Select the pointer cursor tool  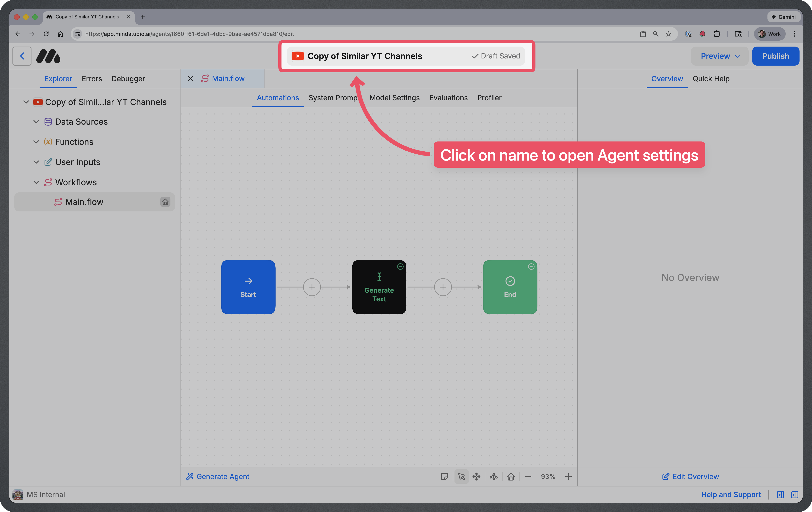coord(461,477)
